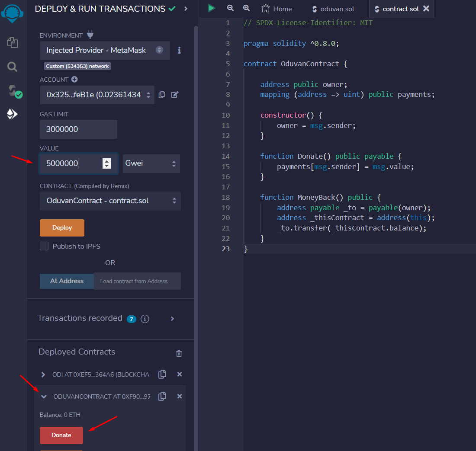This screenshot has height=451, width=476.
Task: Toggle Publish to IPFS checkbox
Action: [44, 246]
